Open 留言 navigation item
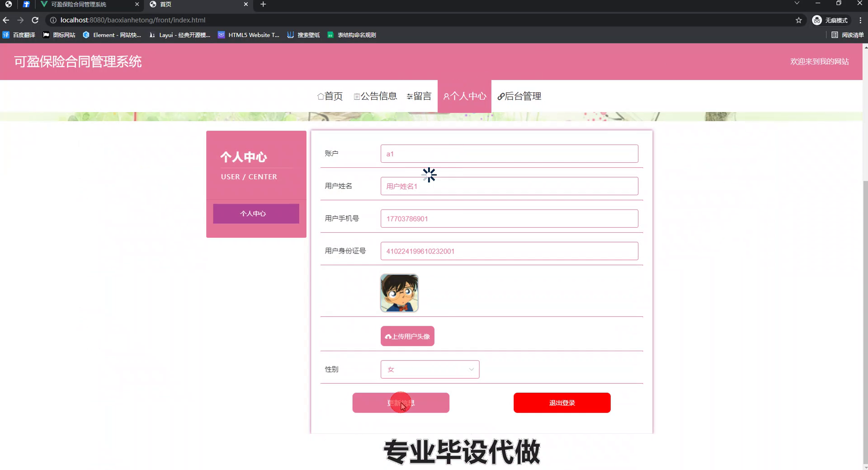 point(419,96)
